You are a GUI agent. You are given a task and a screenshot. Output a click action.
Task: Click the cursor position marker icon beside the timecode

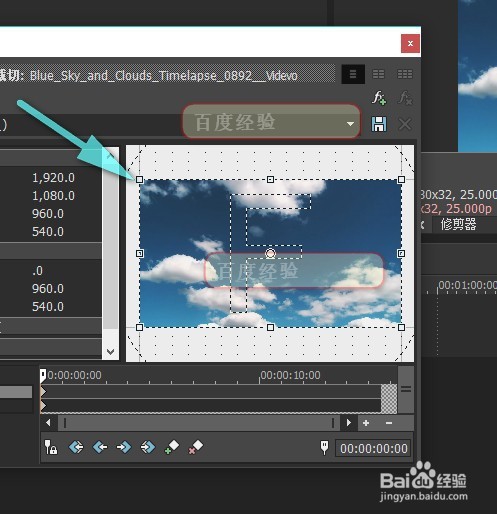point(324,447)
